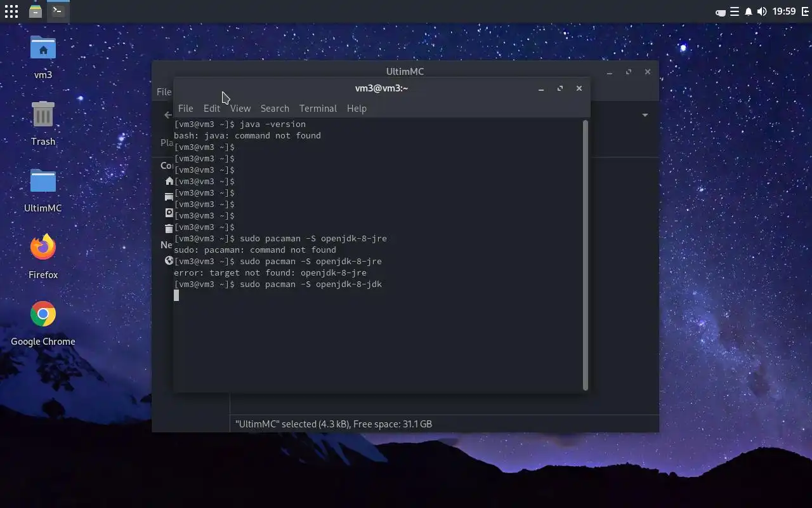Click 'error: target not found: openjdk-8-jre' output
This screenshot has height=508, width=812.
(x=270, y=273)
